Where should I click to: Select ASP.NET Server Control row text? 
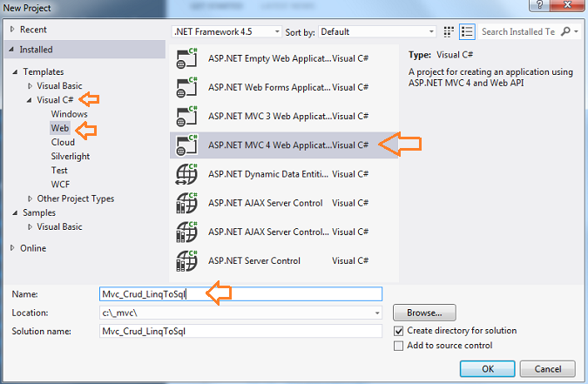click(254, 260)
